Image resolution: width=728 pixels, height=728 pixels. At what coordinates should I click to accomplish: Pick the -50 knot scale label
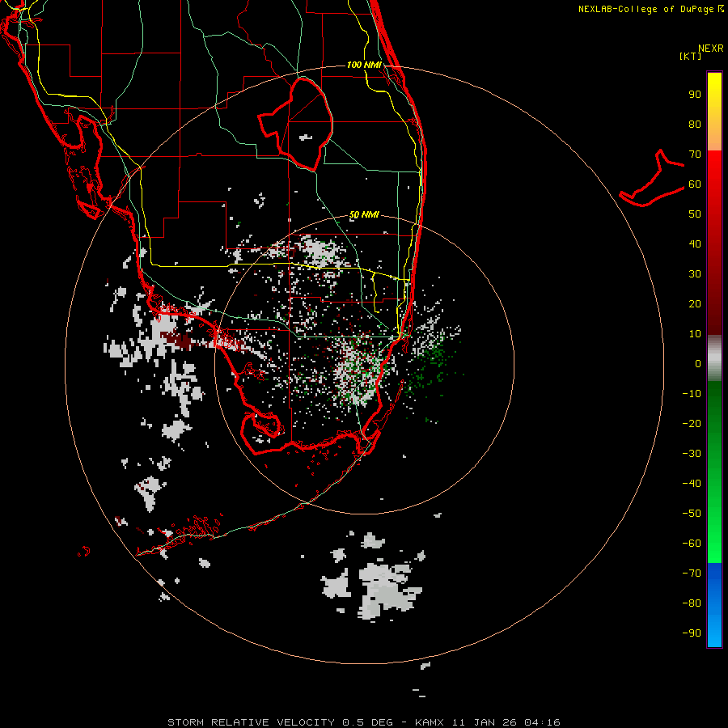[x=692, y=514]
